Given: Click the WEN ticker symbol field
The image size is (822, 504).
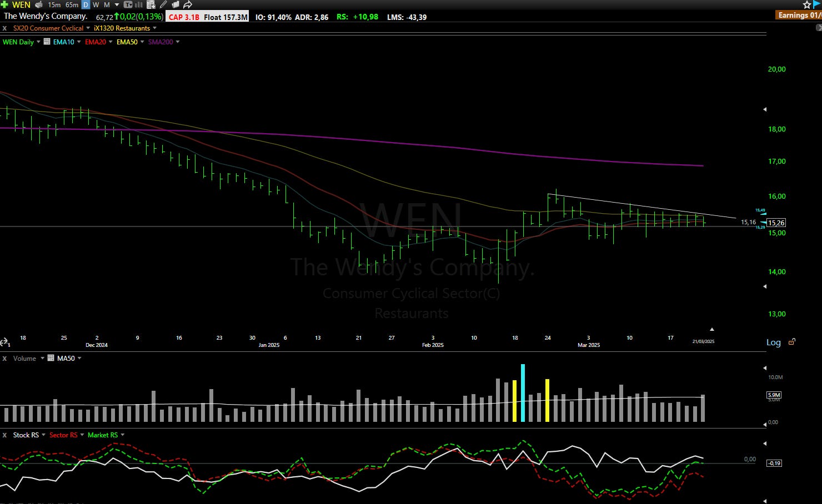Looking at the screenshot, I should (21, 4).
